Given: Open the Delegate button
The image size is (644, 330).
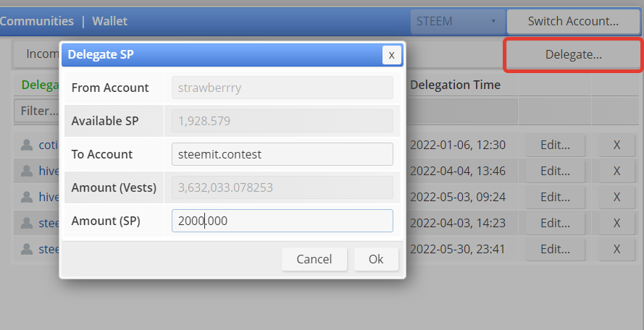Looking at the screenshot, I should click(x=573, y=54).
